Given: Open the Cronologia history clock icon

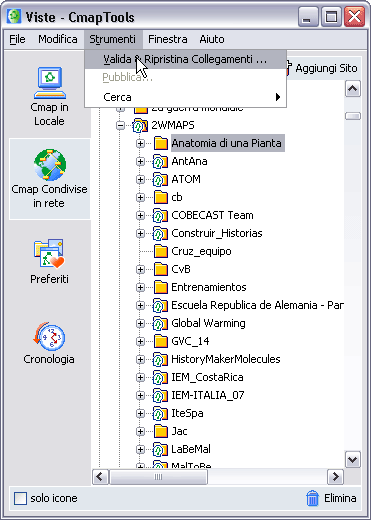Looking at the screenshot, I should pos(49,336).
